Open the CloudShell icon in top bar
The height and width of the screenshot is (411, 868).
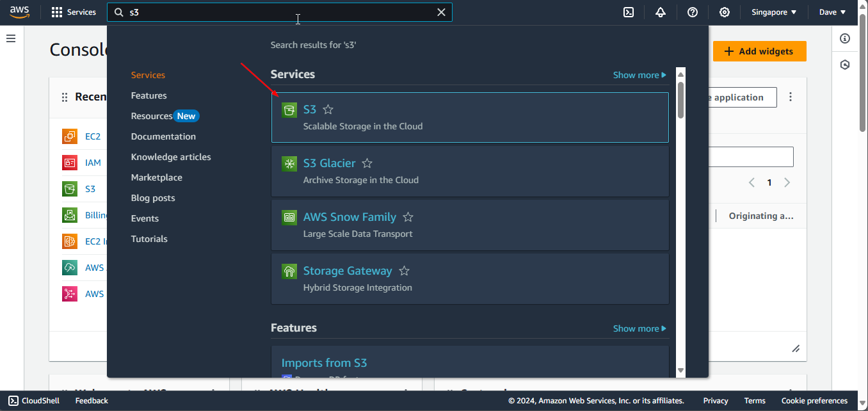[629, 12]
